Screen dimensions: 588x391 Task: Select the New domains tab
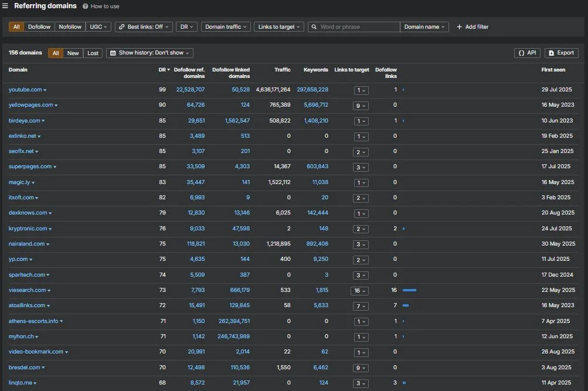pyautogui.click(x=73, y=53)
